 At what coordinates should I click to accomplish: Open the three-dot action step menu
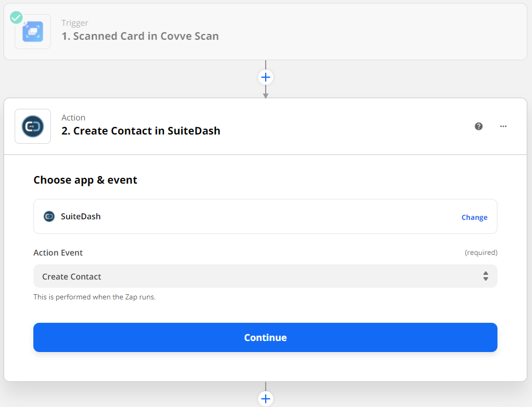503,126
